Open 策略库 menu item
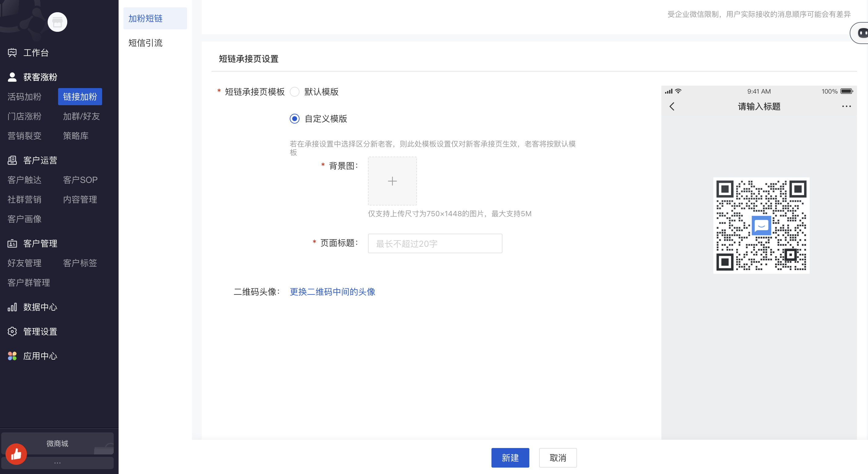This screenshot has width=868, height=474. point(76,136)
